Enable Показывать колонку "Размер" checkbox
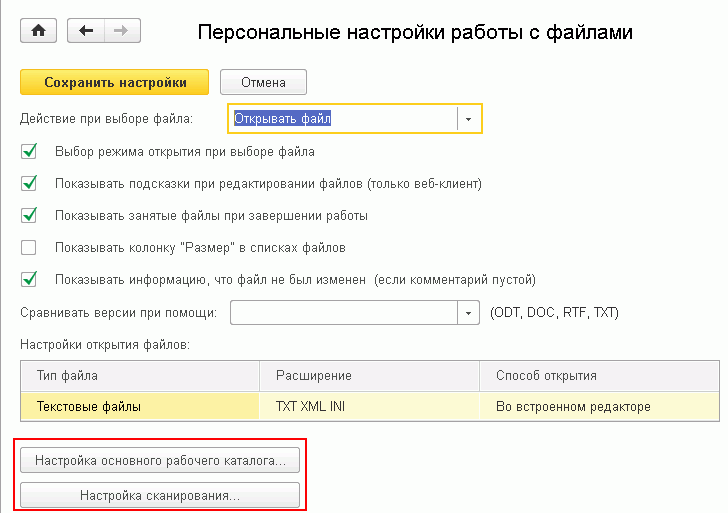 [29, 247]
